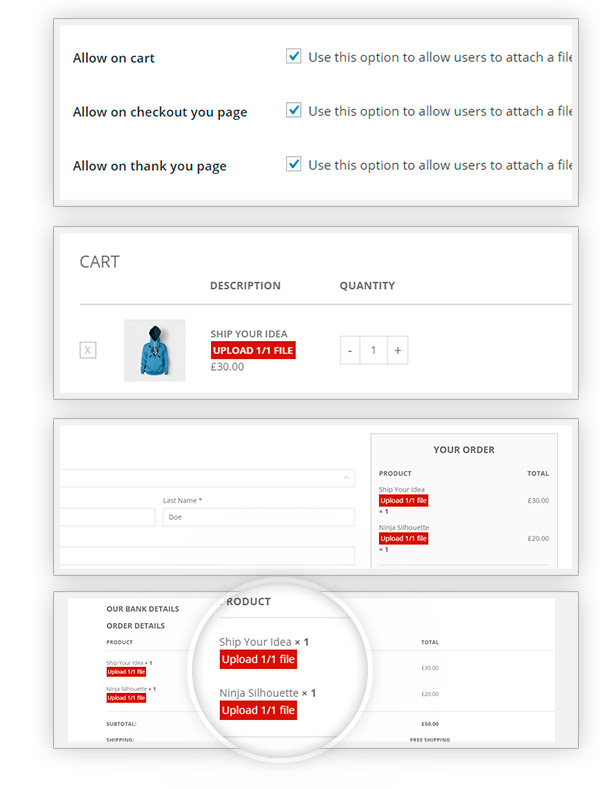
Task: Uncheck the Allow on cart checkbox
Action: (293, 57)
